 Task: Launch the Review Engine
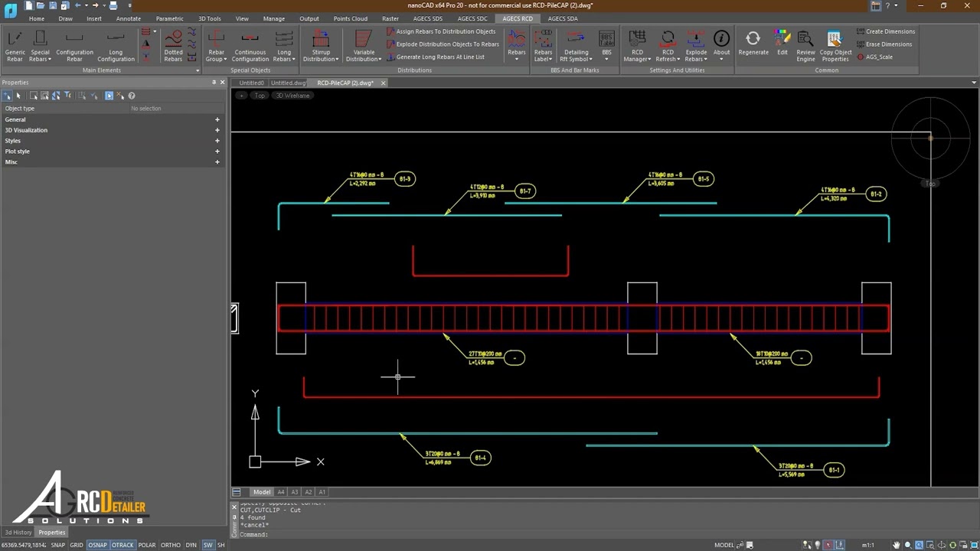[805, 47]
